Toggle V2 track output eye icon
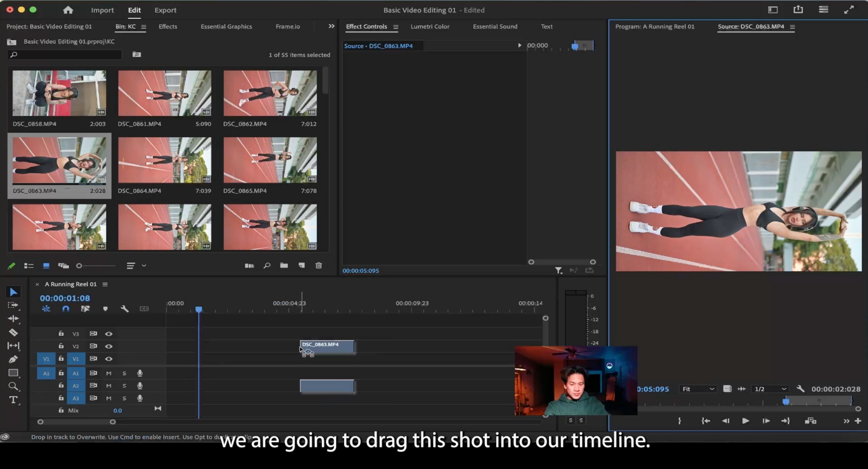 (108, 346)
